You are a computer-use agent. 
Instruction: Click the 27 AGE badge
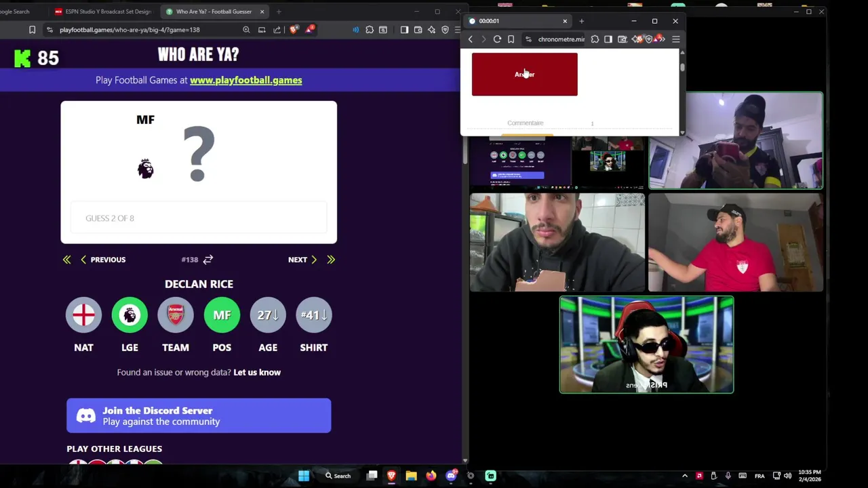click(x=268, y=315)
